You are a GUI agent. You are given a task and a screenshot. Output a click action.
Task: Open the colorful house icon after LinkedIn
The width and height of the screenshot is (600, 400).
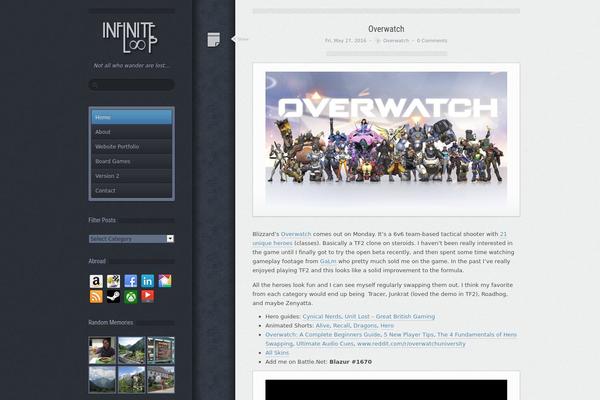pos(165,281)
